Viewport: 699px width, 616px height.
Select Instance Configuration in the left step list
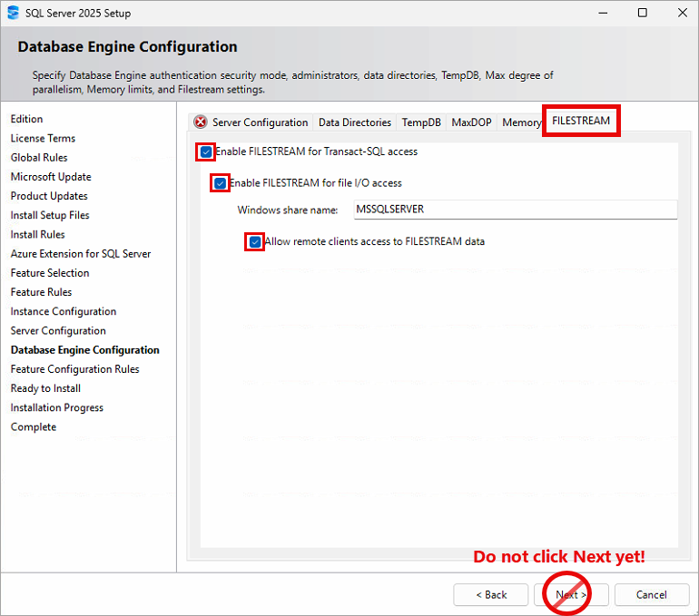64,311
